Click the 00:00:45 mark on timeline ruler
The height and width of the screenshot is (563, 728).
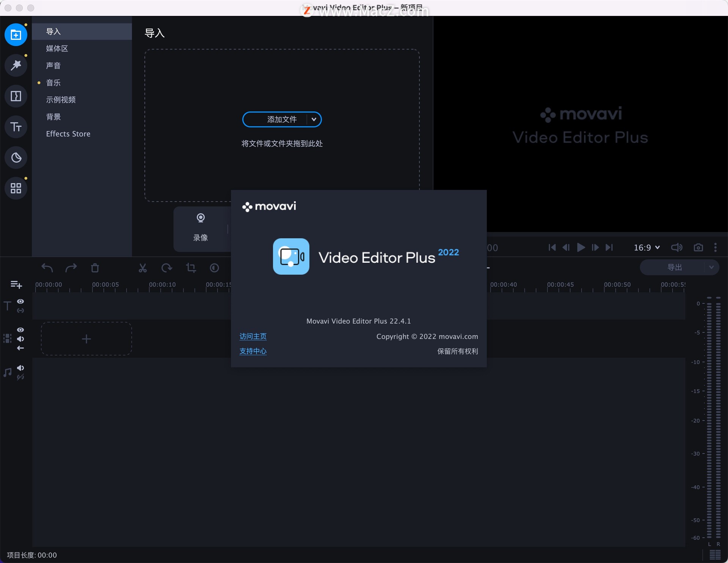tap(560, 285)
